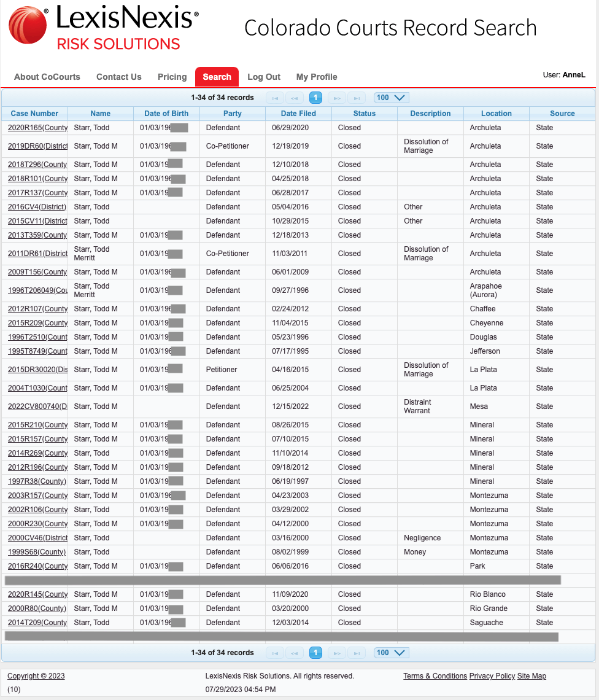
Task: Switch to the My Profile tab
Action: (x=317, y=77)
